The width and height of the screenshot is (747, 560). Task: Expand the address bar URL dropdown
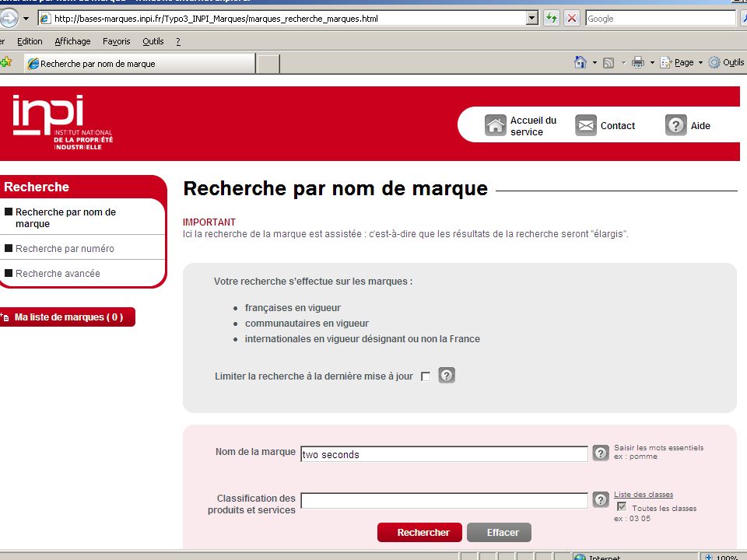pos(532,18)
